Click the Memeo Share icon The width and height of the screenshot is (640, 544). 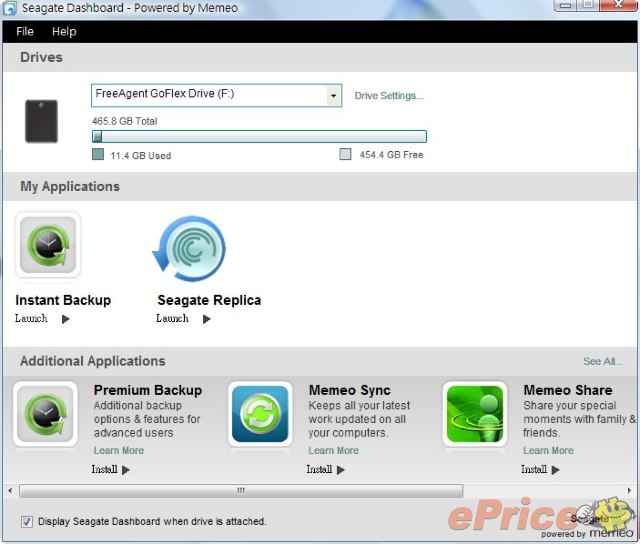point(475,414)
